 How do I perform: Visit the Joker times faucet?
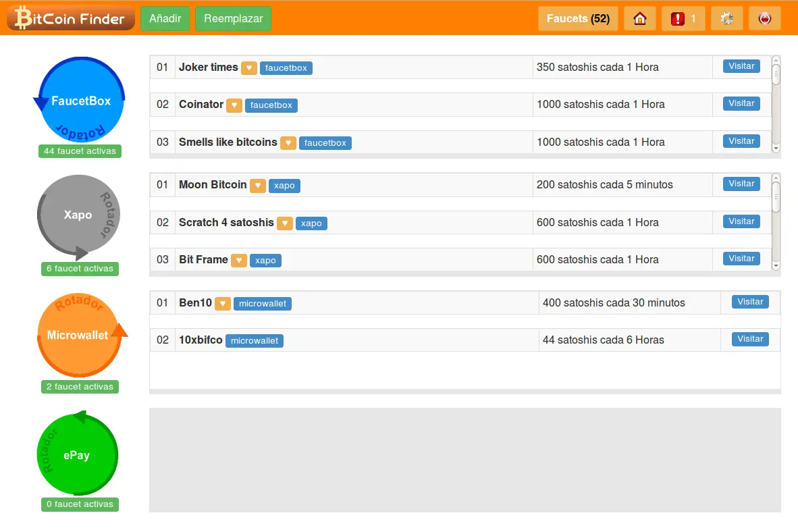point(741,66)
